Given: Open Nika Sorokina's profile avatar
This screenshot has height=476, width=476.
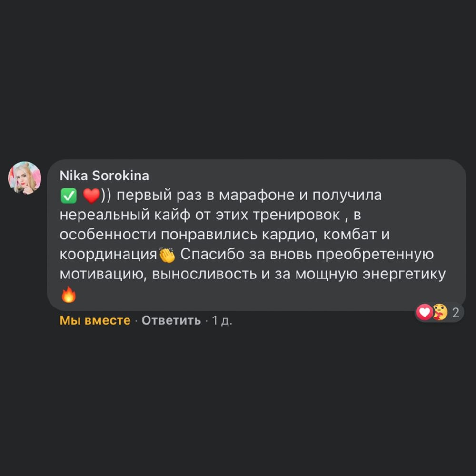Looking at the screenshot, I should click(x=25, y=178).
